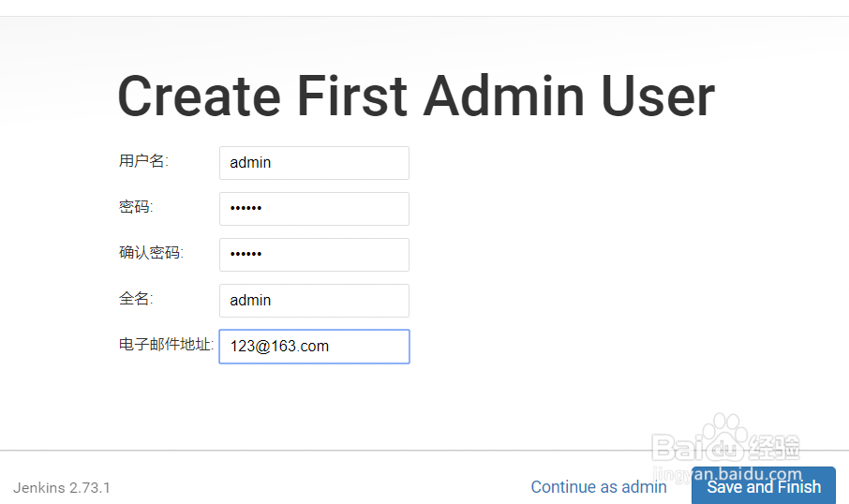This screenshot has height=504, width=849.
Task: Select the 确认密码 confirm password field
Action: coord(314,255)
